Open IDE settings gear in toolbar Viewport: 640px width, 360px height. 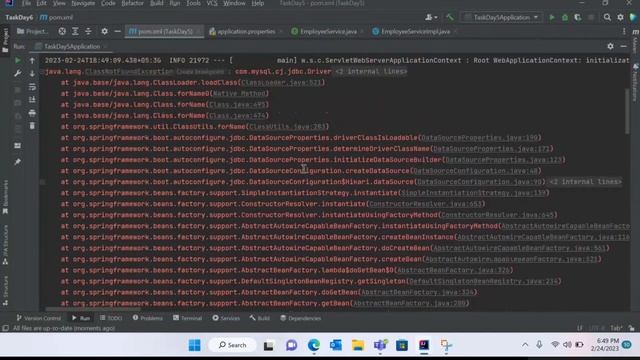[620, 18]
